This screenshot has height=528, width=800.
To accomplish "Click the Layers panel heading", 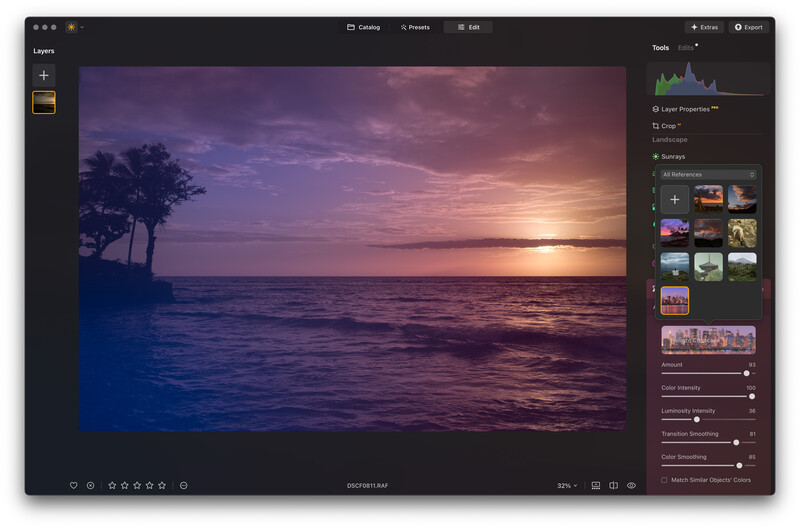I will click(43, 51).
